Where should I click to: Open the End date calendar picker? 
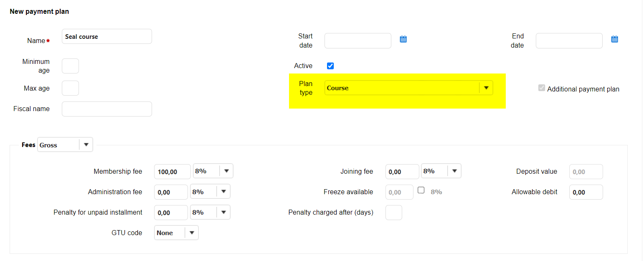click(614, 39)
